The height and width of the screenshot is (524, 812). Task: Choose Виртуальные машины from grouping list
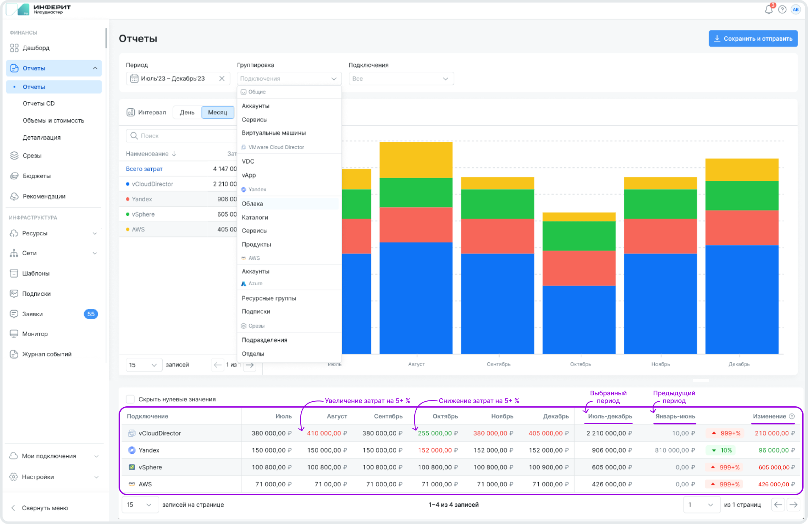coord(274,133)
